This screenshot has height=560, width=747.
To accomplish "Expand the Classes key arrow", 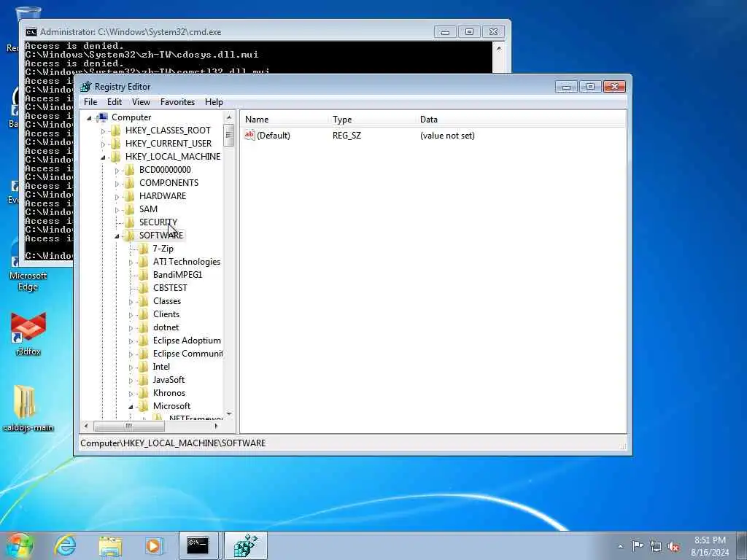I will 131,302.
